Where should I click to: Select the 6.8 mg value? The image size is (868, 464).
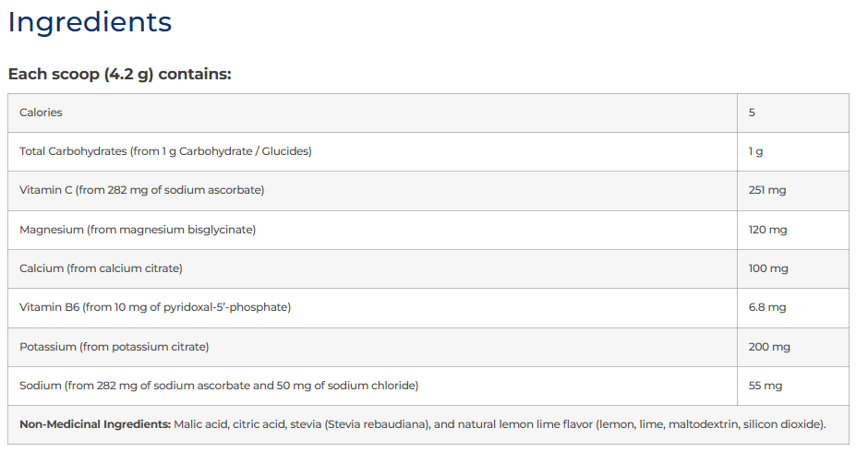point(767,307)
